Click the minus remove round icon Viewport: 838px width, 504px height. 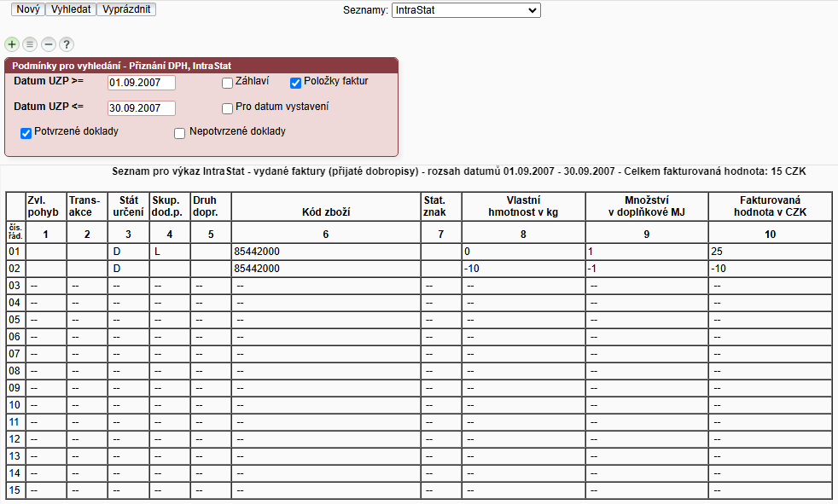pyautogui.click(x=49, y=43)
